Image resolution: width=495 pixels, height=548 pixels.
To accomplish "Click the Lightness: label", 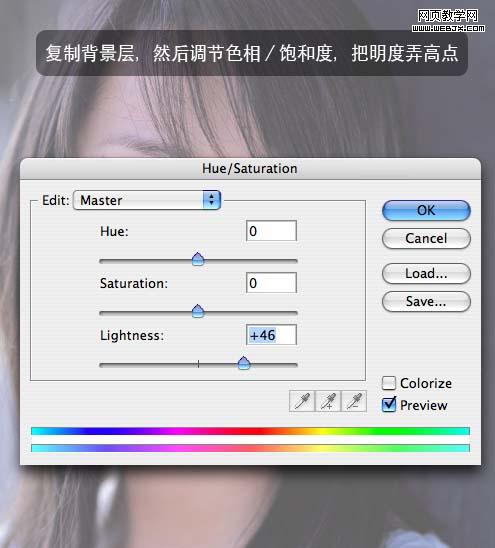I will (132, 336).
